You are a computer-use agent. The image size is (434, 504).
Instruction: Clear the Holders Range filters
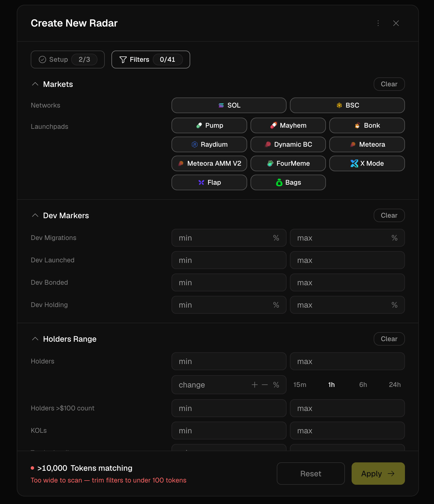[389, 339]
